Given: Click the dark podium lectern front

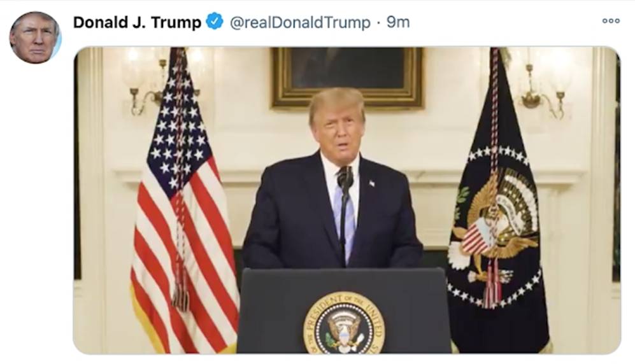Looking at the screenshot, I should coord(344,311).
